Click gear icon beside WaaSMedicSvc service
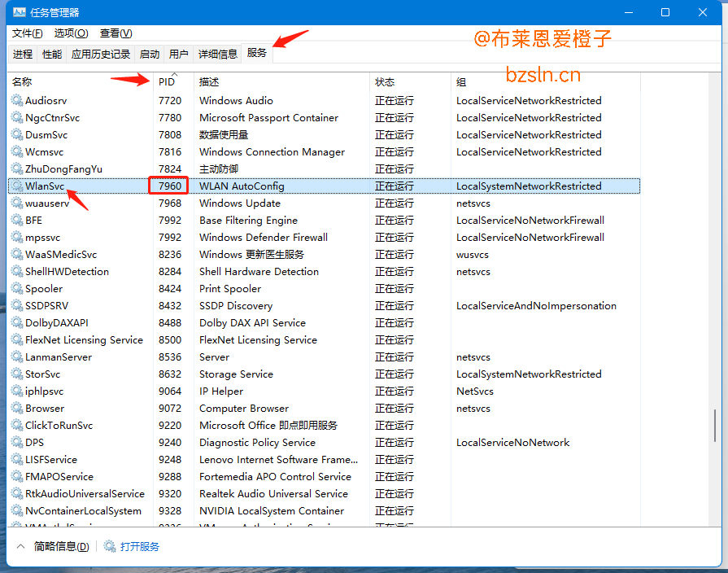Image resolution: width=728 pixels, height=573 pixels. [17, 254]
